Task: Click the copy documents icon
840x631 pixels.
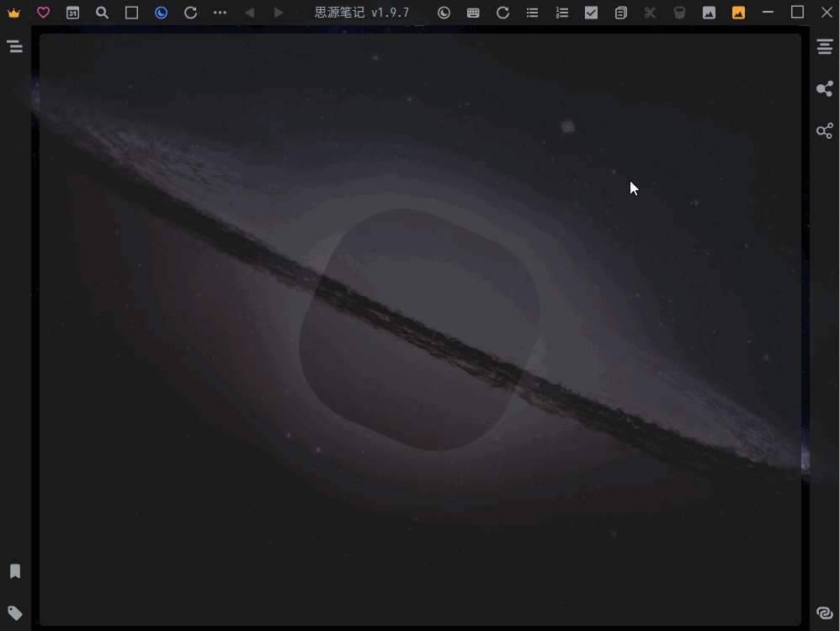Action: (620, 13)
